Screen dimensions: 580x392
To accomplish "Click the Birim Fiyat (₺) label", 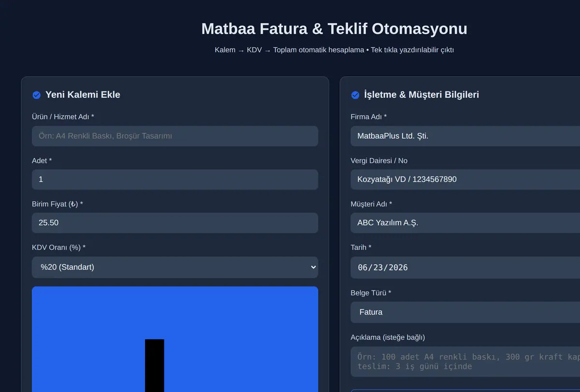I will click(x=58, y=204).
